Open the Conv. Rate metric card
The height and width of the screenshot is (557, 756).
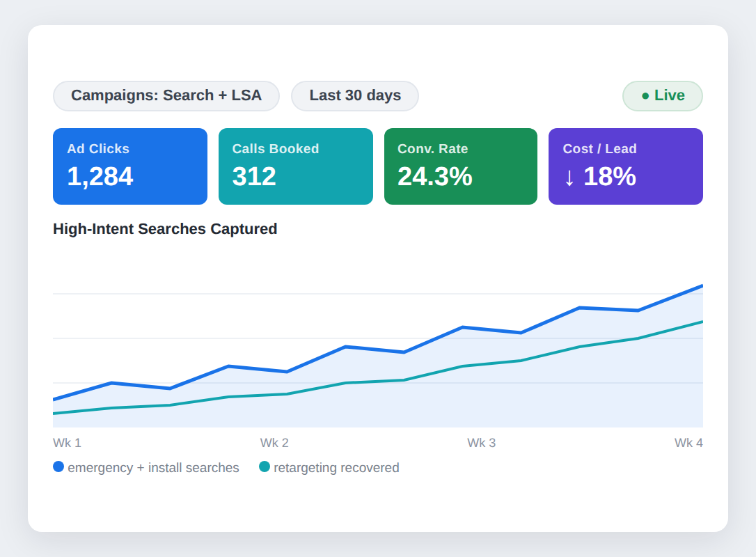click(460, 166)
